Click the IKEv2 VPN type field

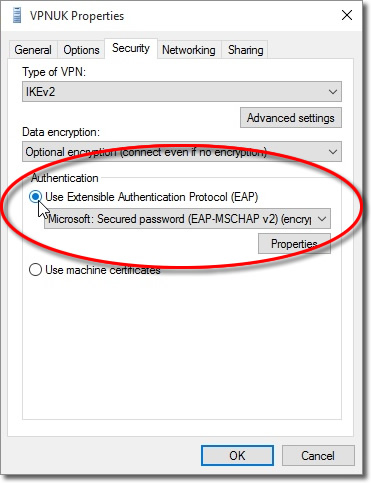pos(182,92)
